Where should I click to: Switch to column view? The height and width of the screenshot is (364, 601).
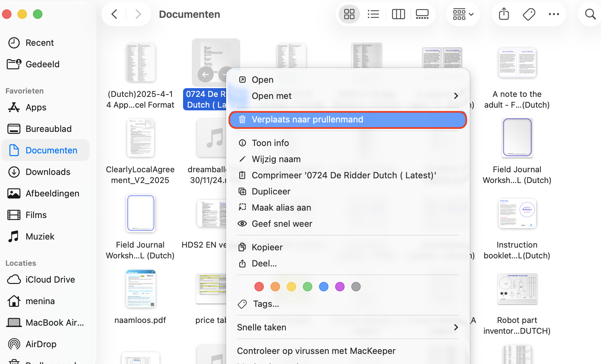click(x=398, y=14)
